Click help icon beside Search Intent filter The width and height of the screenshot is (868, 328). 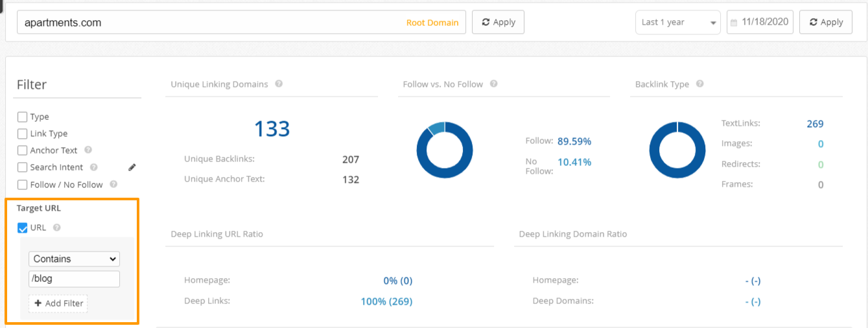pos(94,167)
